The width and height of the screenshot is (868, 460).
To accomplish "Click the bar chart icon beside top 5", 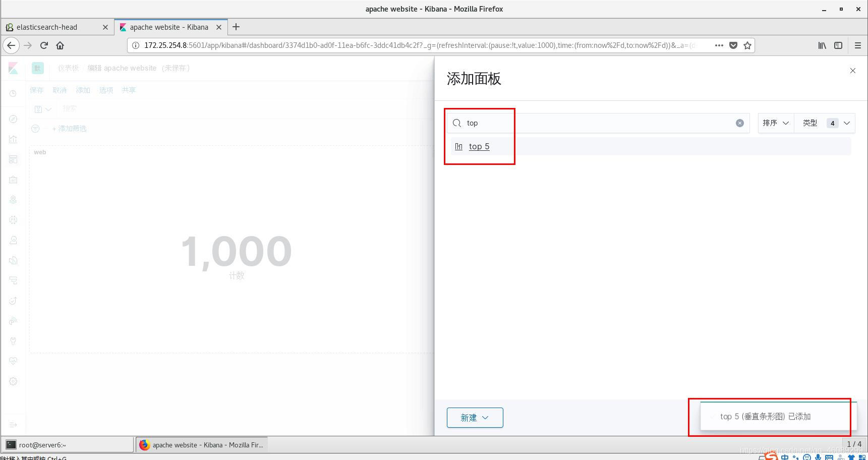I will (458, 146).
